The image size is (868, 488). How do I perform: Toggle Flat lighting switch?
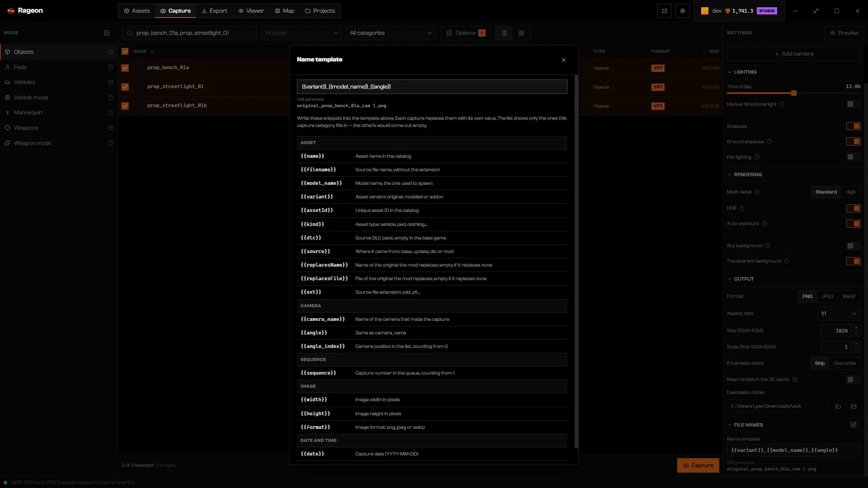click(x=853, y=157)
